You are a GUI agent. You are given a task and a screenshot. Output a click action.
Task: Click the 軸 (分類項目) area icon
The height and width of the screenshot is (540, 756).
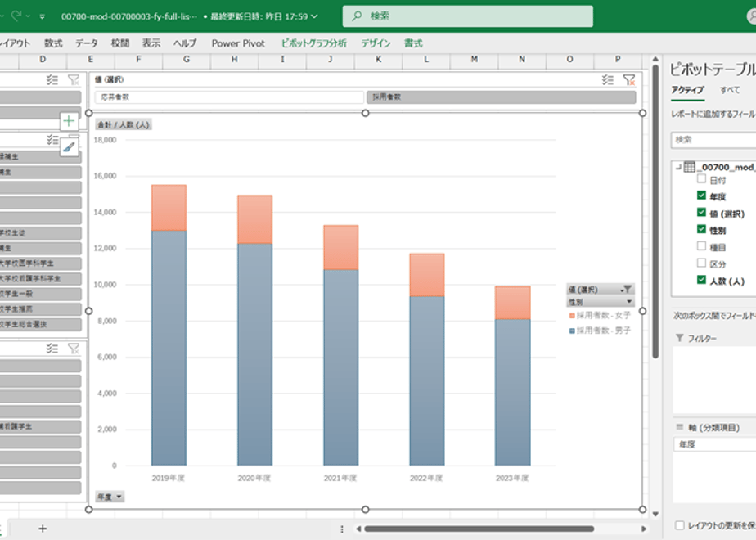[x=680, y=427]
